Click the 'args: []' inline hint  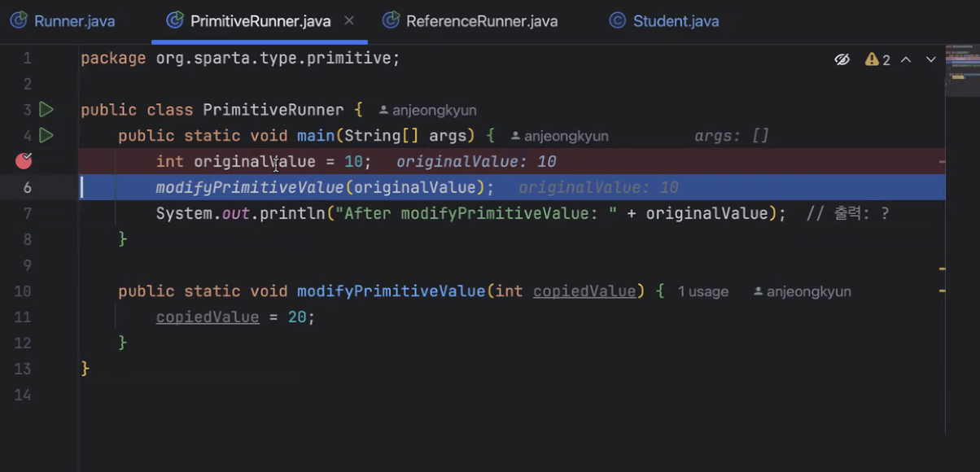(732, 136)
